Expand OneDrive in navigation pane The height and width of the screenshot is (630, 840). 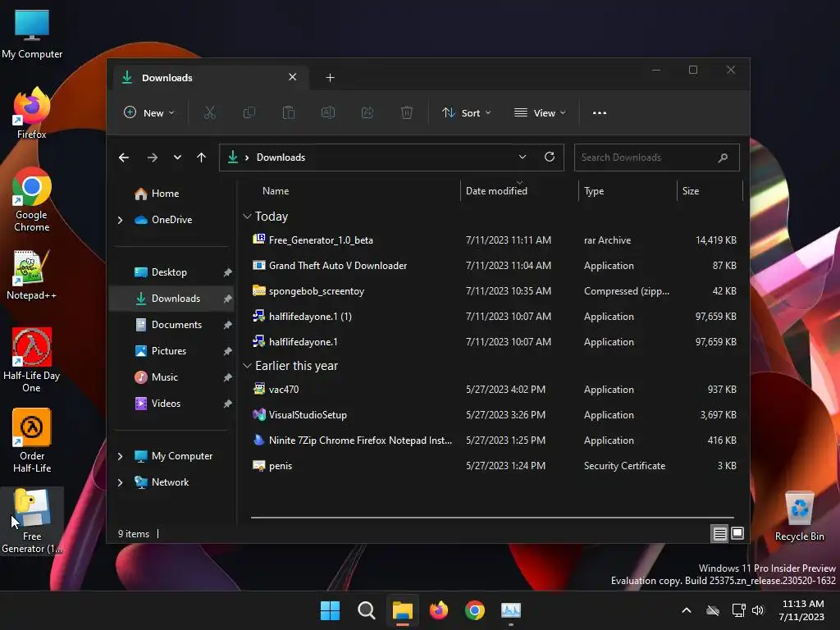click(x=120, y=220)
